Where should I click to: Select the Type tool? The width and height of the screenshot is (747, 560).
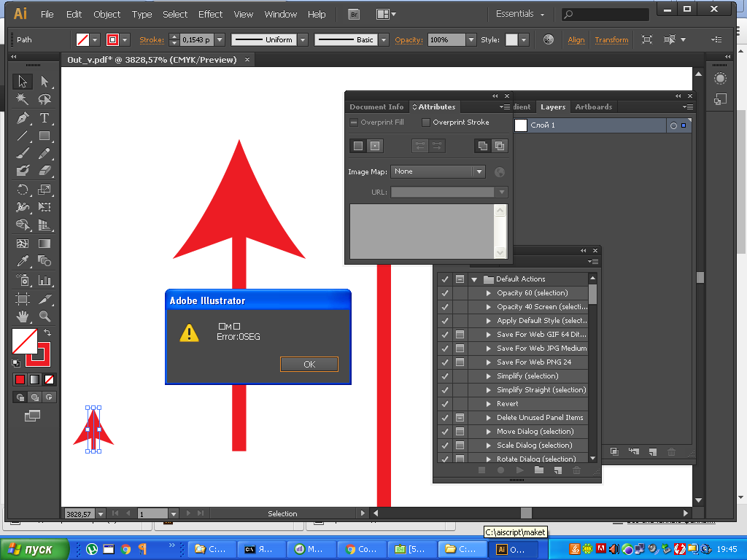44,117
